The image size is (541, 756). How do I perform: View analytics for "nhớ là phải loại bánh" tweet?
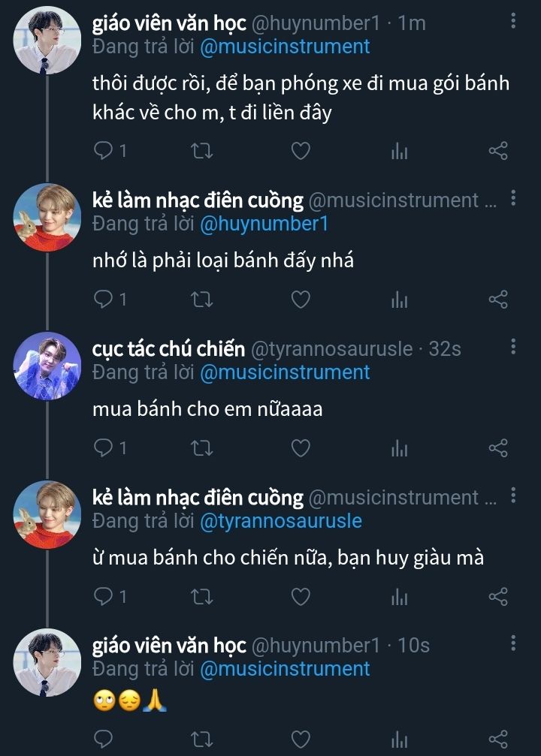tap(399, 300)
